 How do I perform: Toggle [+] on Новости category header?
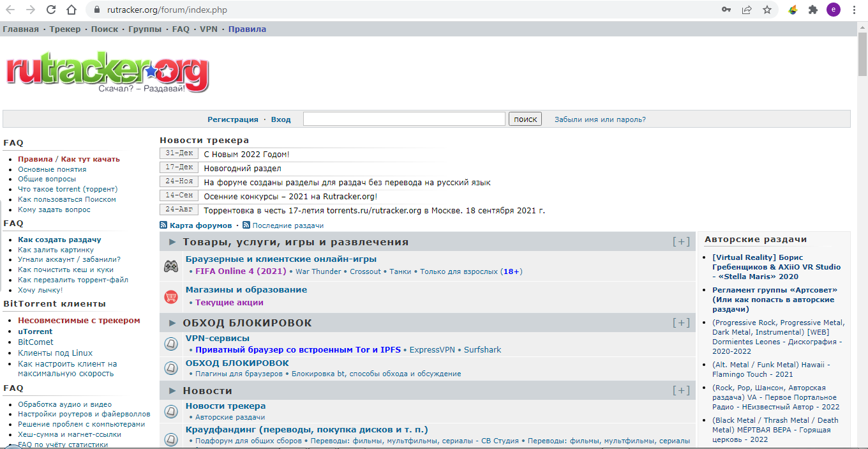tap(682, 390)
